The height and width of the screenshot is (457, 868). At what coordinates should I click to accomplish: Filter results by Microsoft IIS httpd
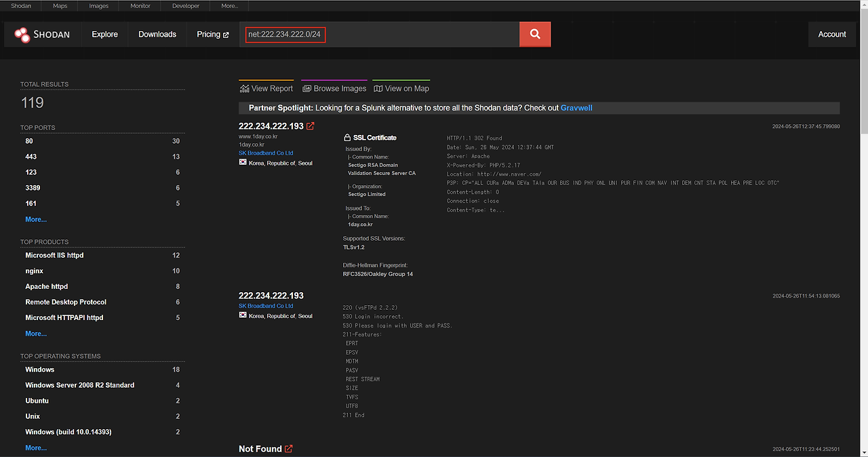tap(54, 256)
